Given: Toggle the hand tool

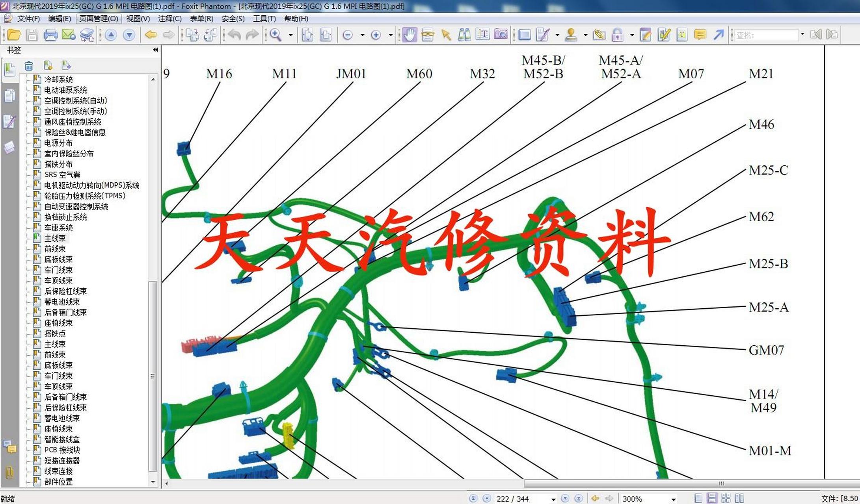Looking at the screenshot, I should point(410,35).
